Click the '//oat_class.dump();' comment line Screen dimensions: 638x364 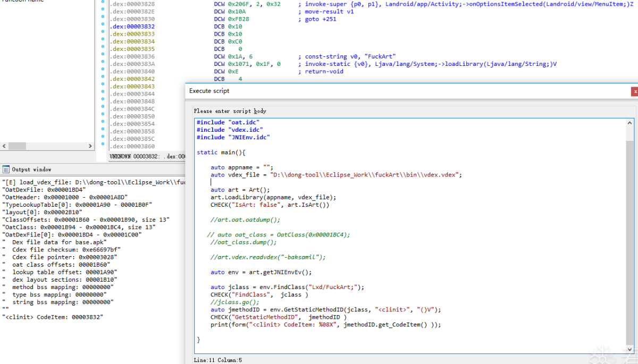(x=244, y=241)
